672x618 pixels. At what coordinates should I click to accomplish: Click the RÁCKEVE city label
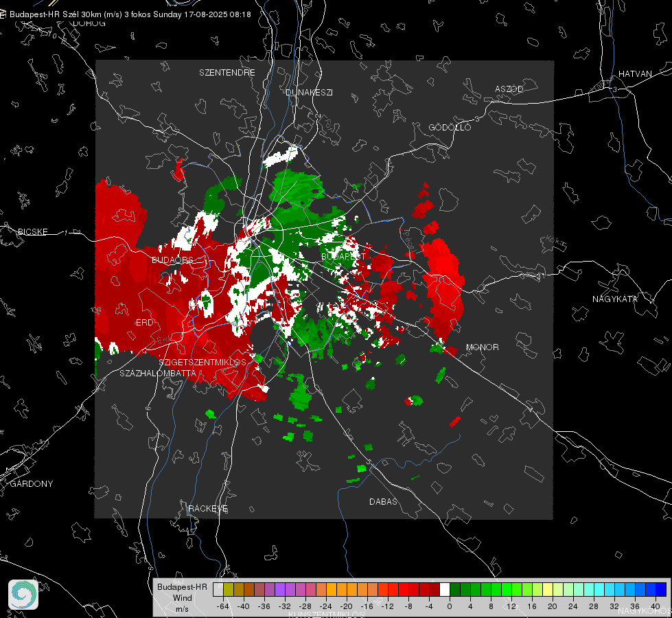(208, 508)
